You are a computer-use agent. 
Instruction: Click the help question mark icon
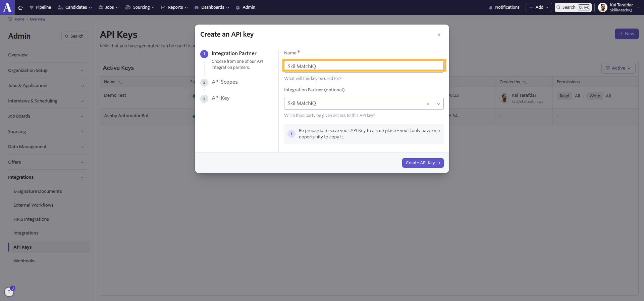[x=9, y=292]
